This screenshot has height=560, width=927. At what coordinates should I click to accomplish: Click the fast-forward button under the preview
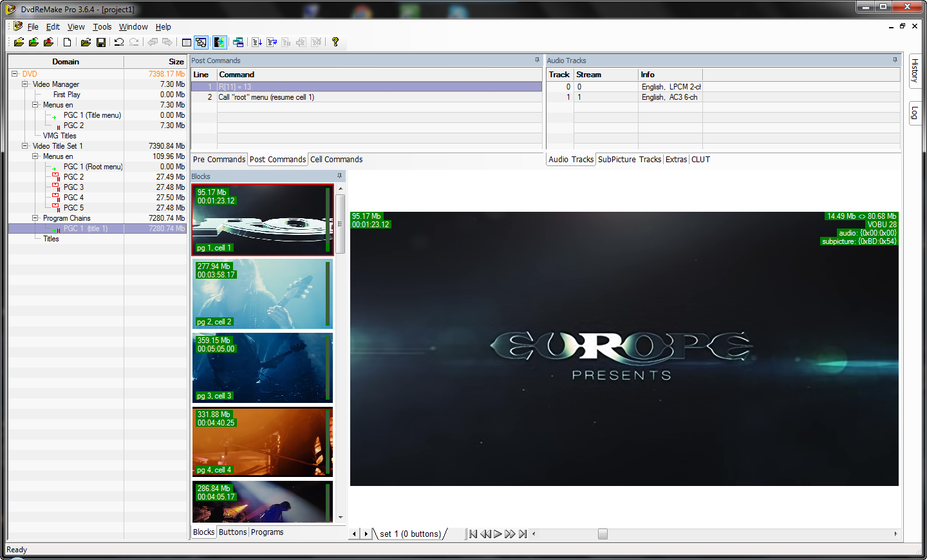tap(510, 534)
